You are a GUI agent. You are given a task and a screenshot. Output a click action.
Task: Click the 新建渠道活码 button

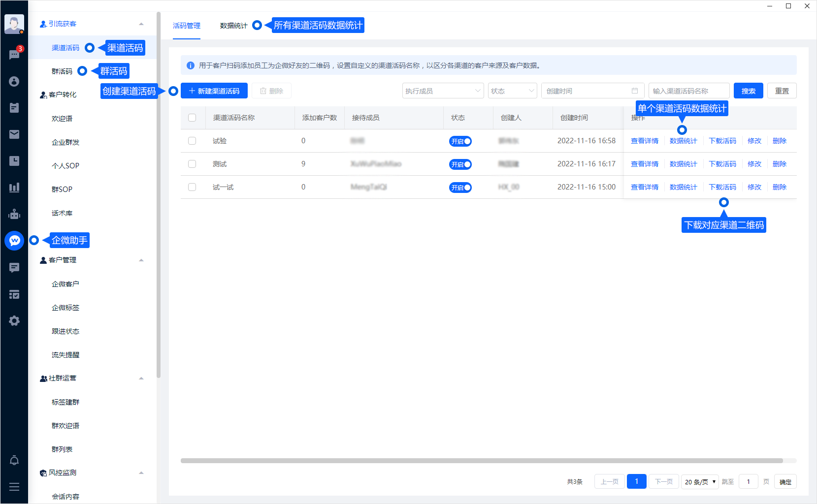[x=214, y=91]
